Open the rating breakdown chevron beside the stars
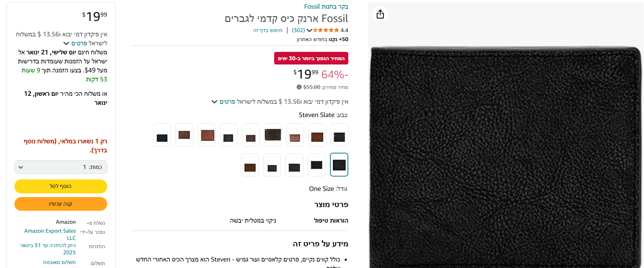 (x=309, y=30)
